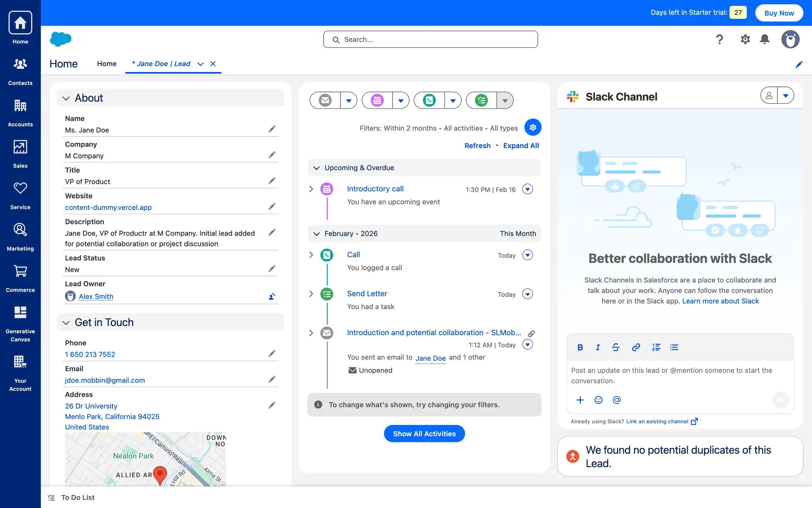This screenshot has height=508, width=812.
Task: Click the map thumbnail under Address
Action: tap(145, 459)
